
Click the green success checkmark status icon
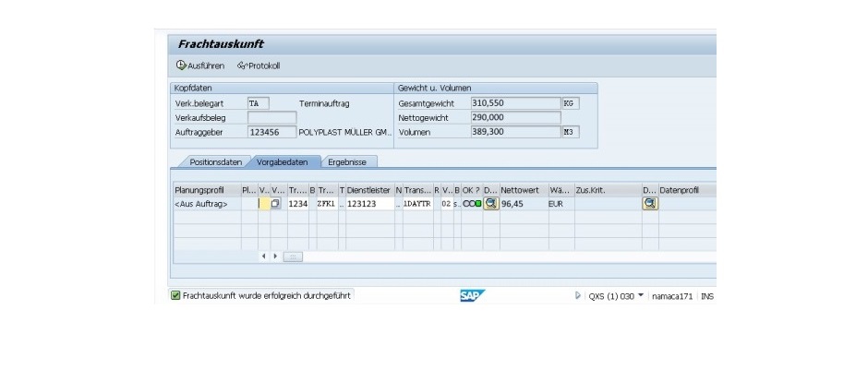(175, 295)
